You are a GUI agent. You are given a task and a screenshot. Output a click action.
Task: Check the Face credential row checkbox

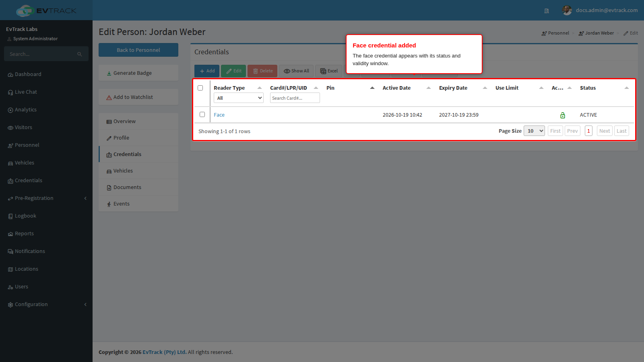tap(202, 114)
